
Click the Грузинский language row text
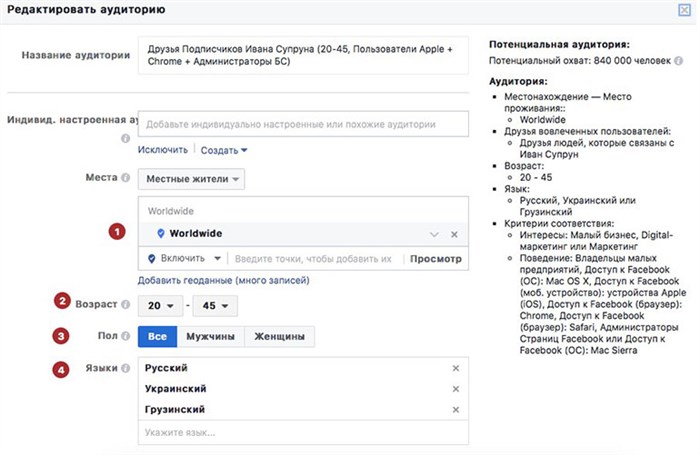[175, 409]
